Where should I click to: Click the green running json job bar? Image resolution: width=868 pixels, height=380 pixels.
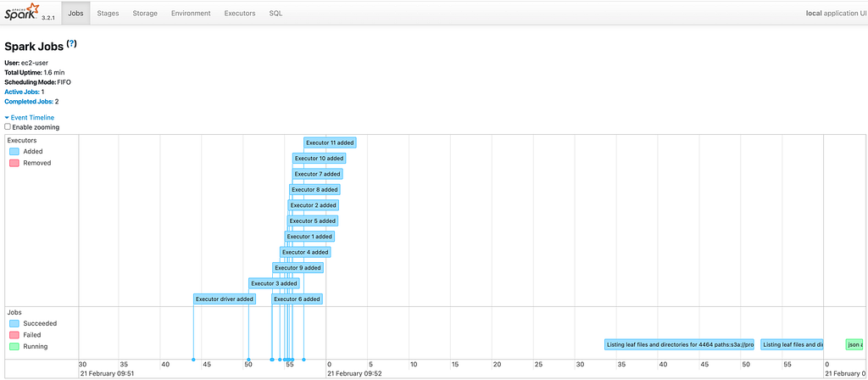[x=854, y=344]
